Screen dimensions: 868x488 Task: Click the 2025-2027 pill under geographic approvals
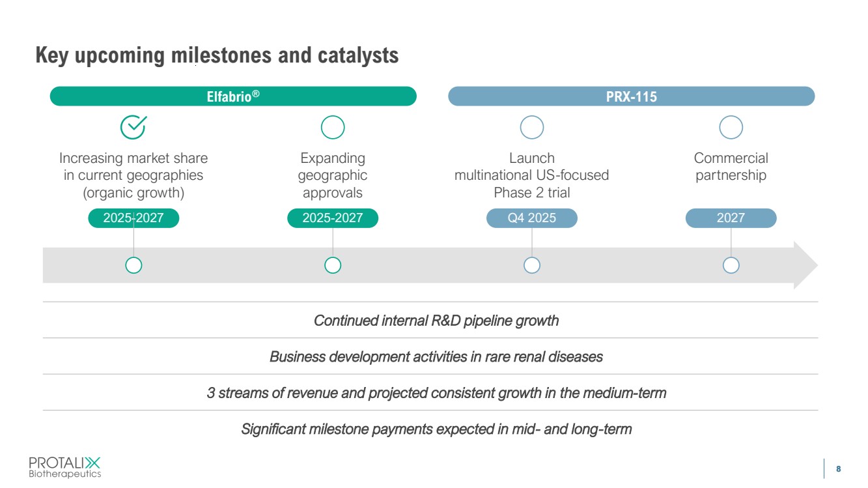(333, 218)
